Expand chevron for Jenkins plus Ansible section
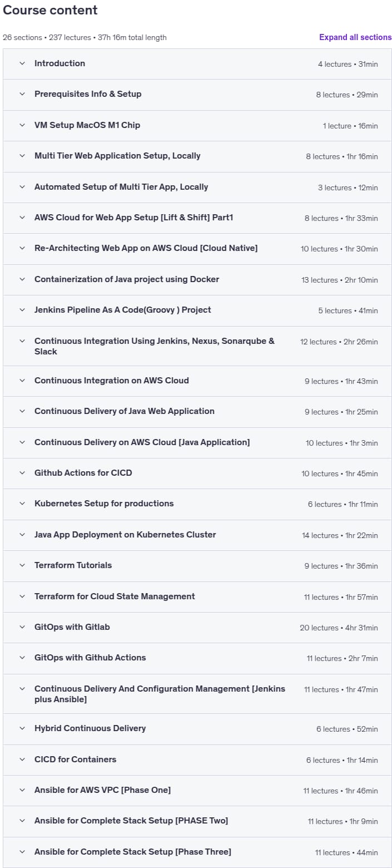This screenshot has width=392, height=868. (x=22, y=689)
